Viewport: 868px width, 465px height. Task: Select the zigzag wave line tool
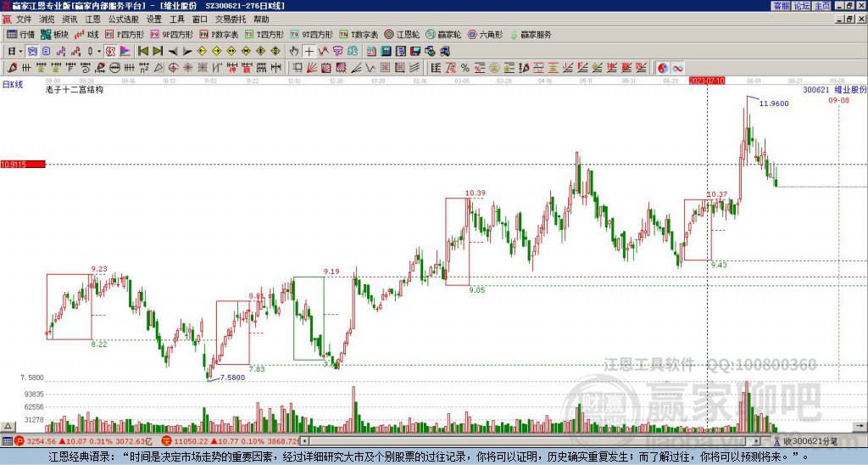tap(370, 68)
